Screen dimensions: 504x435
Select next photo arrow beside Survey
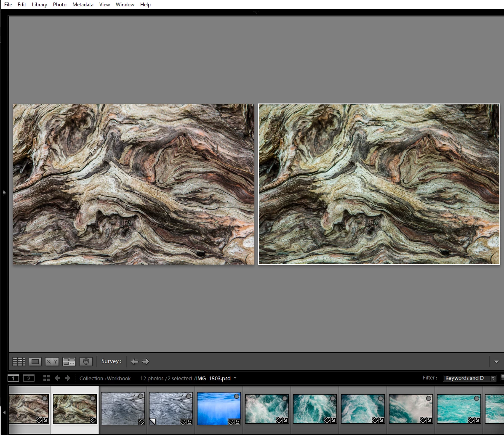click(x=146, y=361)
